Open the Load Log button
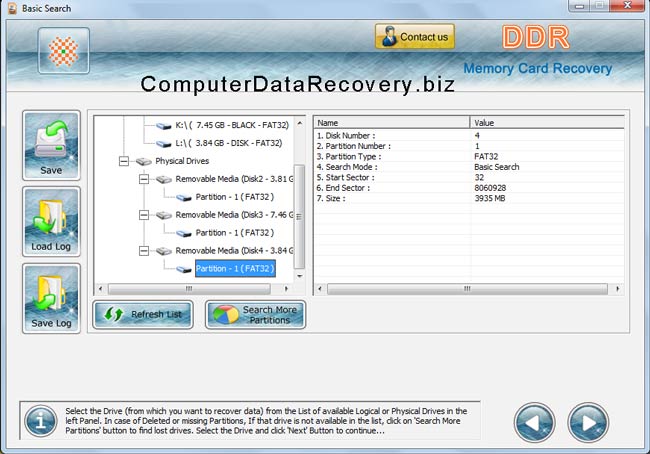 pyautogui.click(x=51, y=222)
